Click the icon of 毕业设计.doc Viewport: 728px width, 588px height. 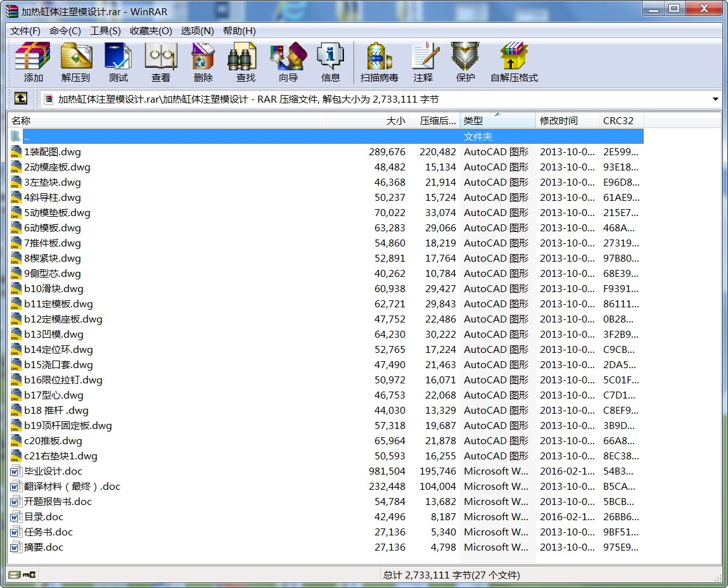16,471
